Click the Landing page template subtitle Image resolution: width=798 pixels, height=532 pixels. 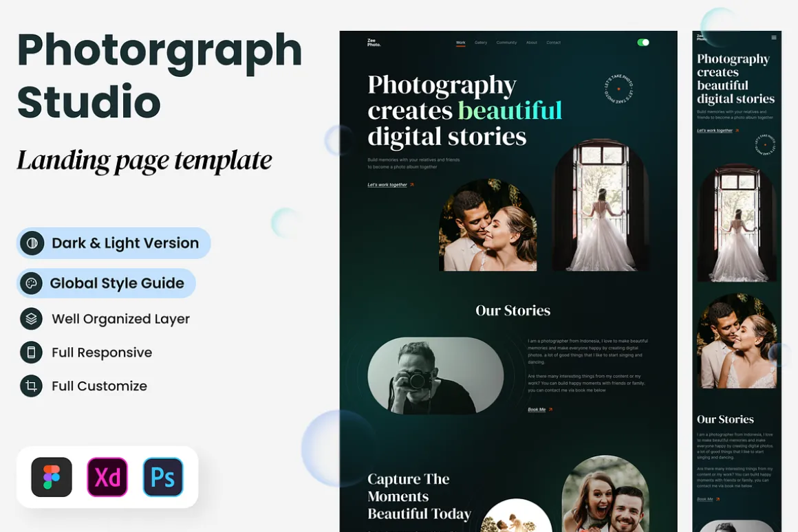click(x=144, y=161)
